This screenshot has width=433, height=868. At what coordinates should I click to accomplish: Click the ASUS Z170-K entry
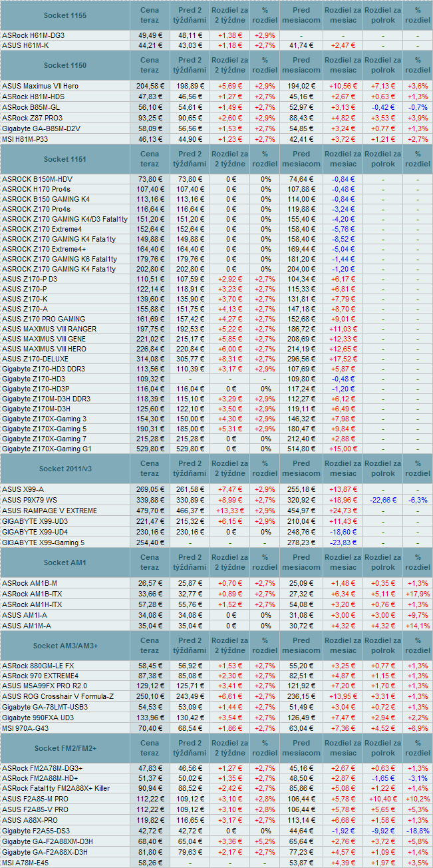click(24, 299)
